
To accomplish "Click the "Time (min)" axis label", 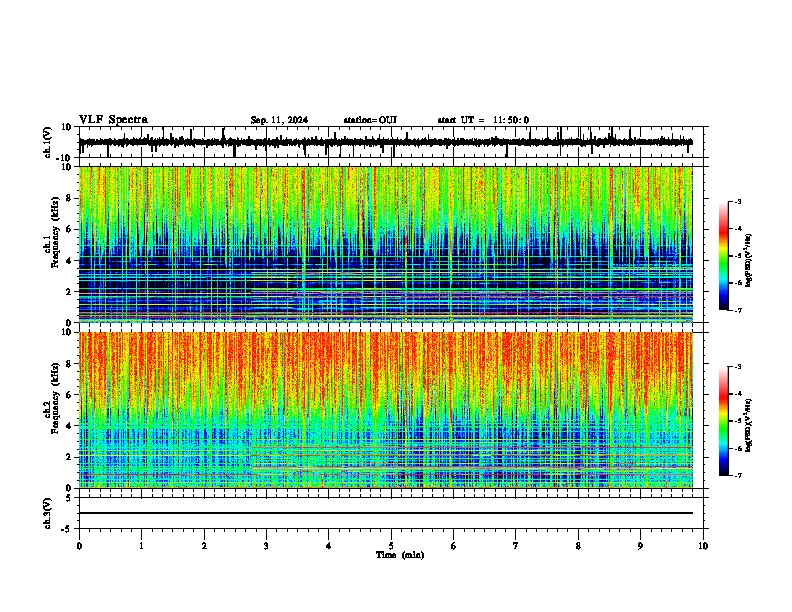I will 400,555.
